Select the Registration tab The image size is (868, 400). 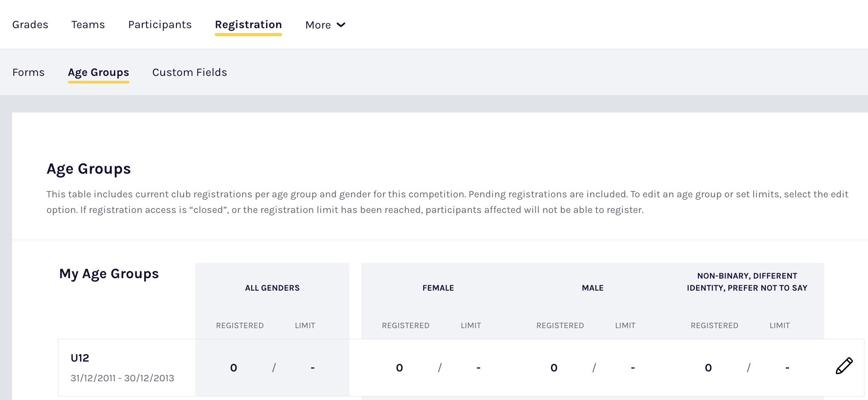point(248,25)
